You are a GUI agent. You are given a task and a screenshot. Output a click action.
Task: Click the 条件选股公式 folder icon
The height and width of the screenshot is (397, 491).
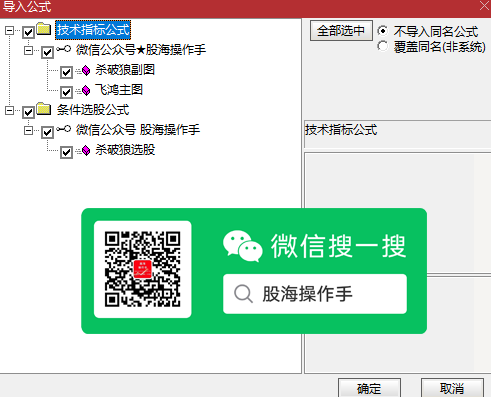pyautogui.click(x=43, y=109)
